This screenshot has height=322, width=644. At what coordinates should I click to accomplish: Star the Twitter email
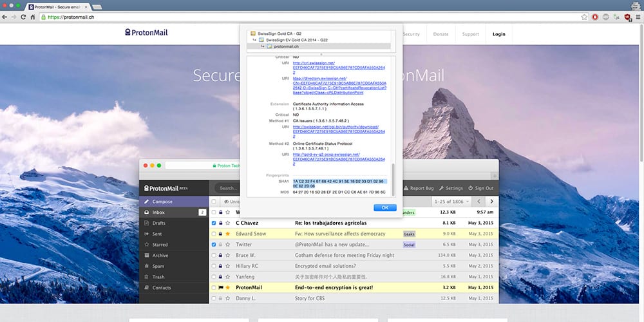pyautogui.click(x=227, y=244)
